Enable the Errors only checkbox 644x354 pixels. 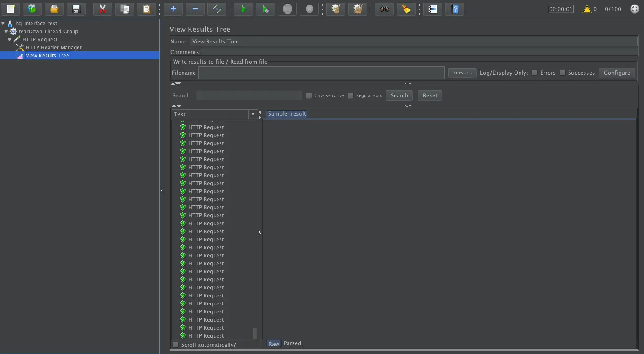(534, 73)
